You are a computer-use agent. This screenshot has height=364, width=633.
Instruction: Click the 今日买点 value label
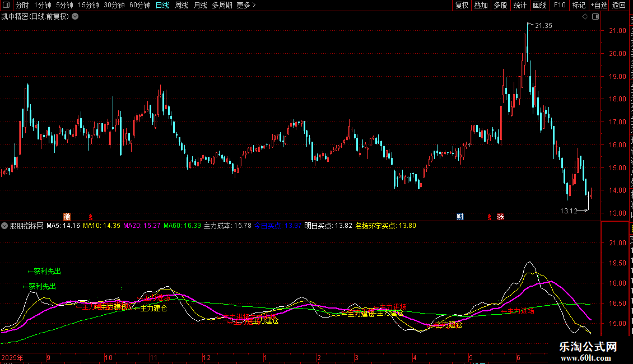(278, 226)
